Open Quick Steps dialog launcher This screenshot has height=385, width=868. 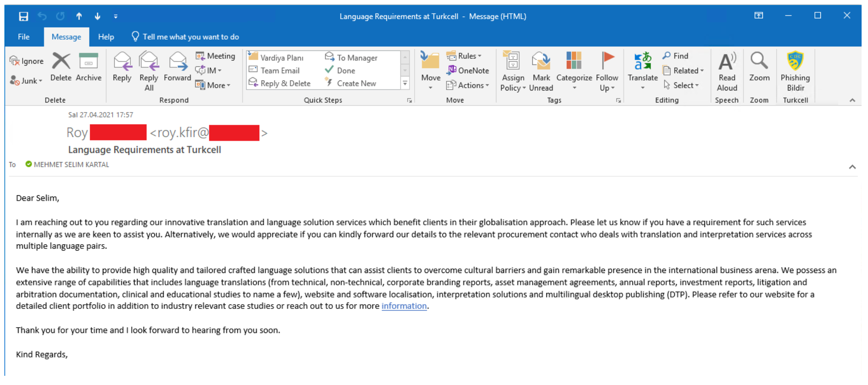point(410,100)
